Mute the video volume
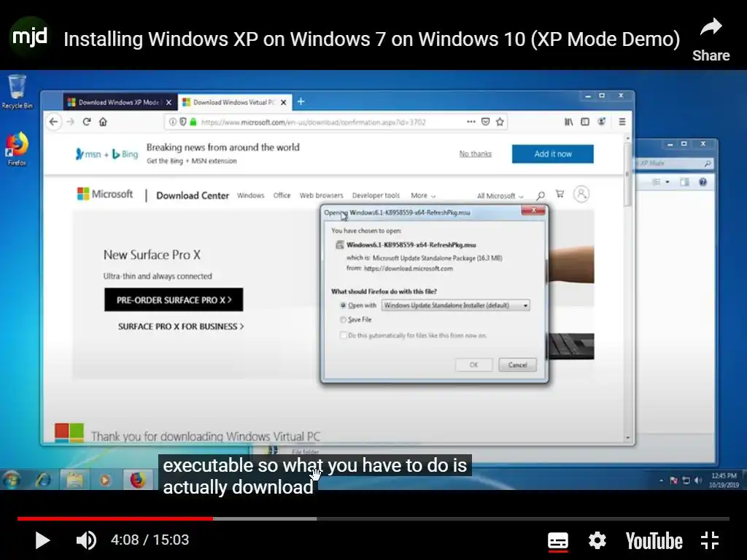This screenshot has width=747, height=560. [x=86, y=540]
